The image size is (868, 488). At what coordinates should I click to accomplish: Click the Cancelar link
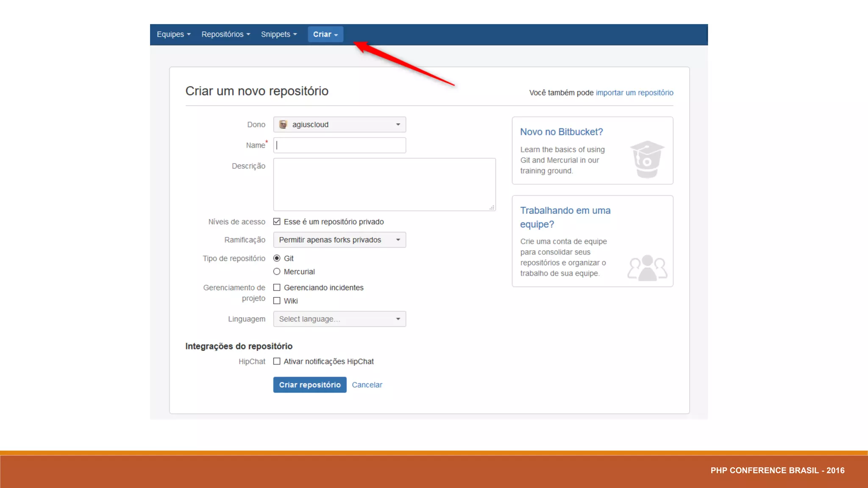pyautogui.click(x=367, y=385)
